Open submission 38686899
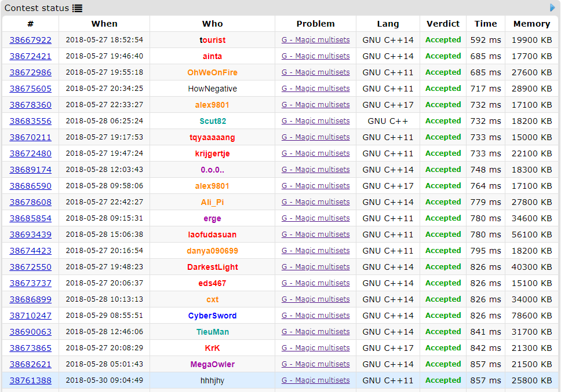The image size is (561, 392). (x=30, y=299)
